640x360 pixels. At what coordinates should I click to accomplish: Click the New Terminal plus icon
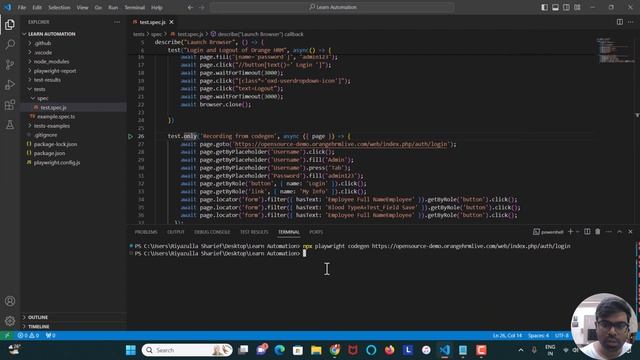[x=570, y=232]
